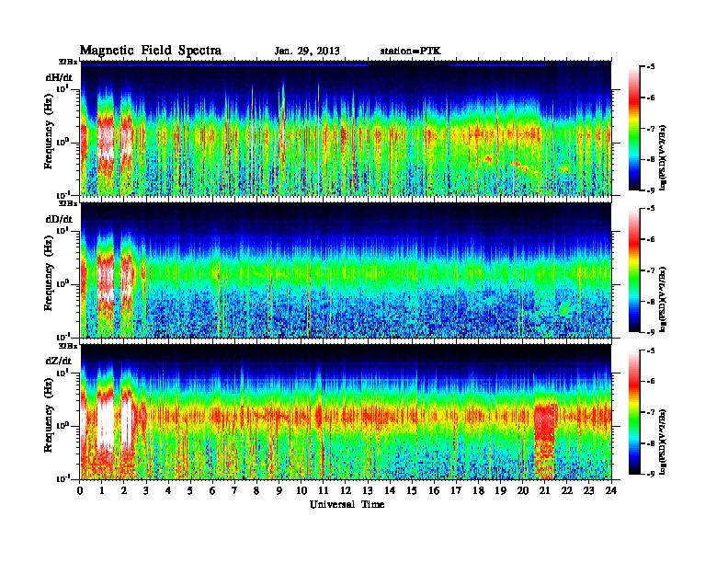Viewport: 728px width, 563px height.
Task: Click hour 24 on the Universal Time axis
Action: [611, 490]
